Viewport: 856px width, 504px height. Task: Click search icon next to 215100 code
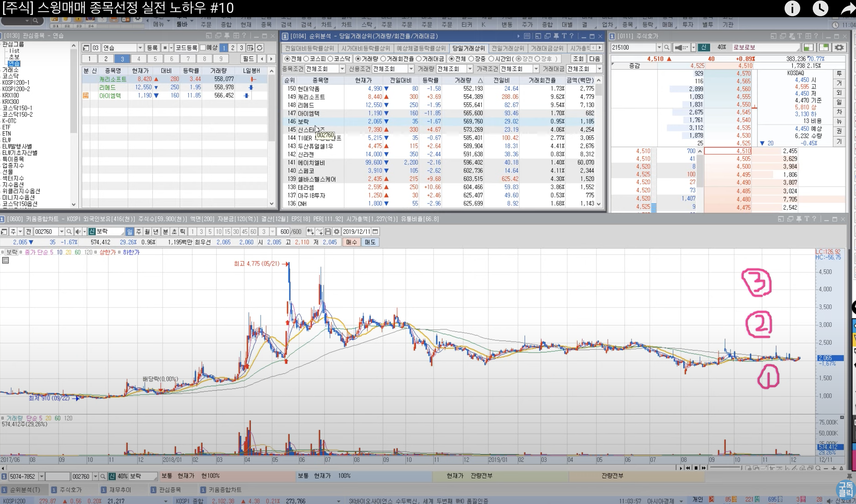click(667, 47)
